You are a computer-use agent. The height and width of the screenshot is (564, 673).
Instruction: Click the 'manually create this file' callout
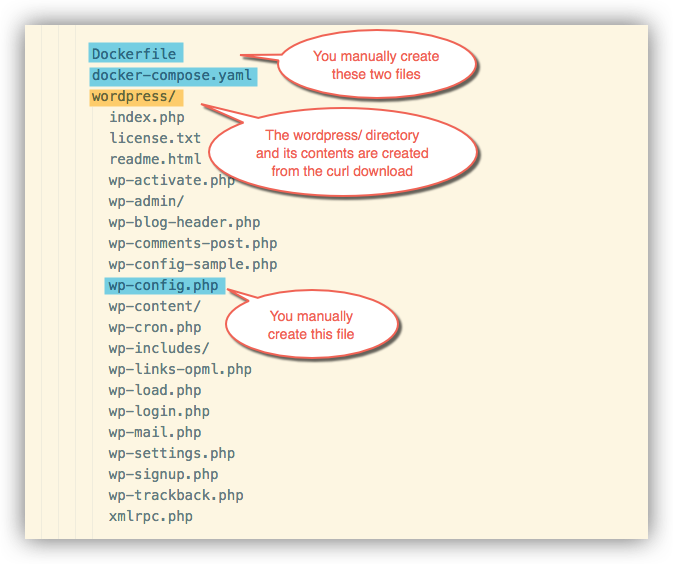pyautogui.click(x=312, y=325)
